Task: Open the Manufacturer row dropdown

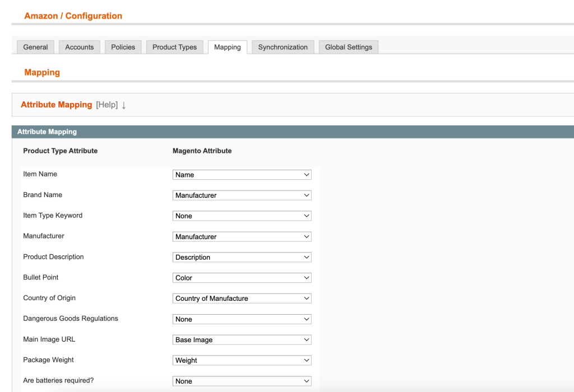Action: [242, 237]
